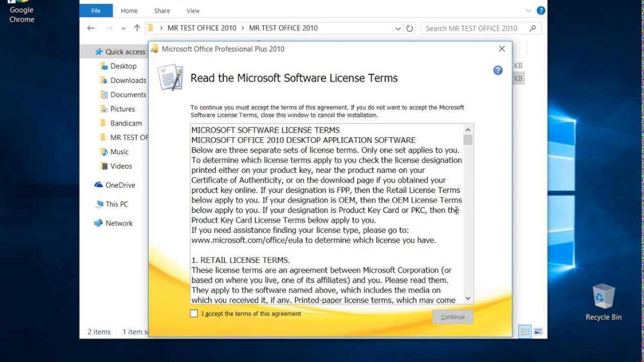This screenshot has height=362, width=644.
Task: Expand the Explorer ribbon with the chevron
Action: [x=528, y=11]
